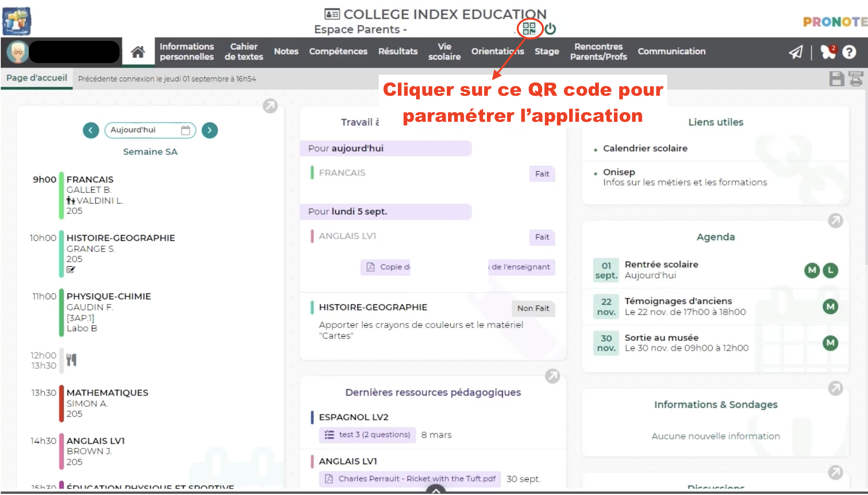
Task: Click the save floppy disk icon
Action: point(836,79)
